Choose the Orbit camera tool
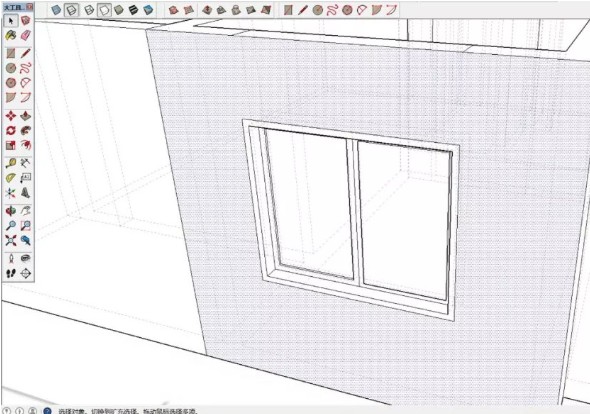Screen dimensions: 590x414 pyautogui.click(x=11, y=211)
